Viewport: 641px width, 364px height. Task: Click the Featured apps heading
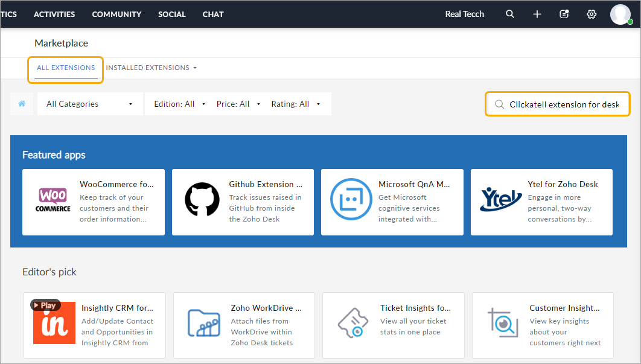(54, 155)
